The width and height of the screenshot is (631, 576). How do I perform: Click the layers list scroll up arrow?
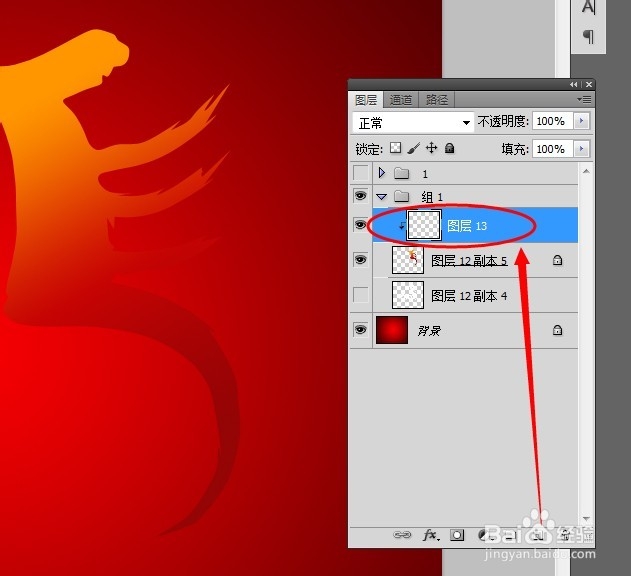click(586, 171)
